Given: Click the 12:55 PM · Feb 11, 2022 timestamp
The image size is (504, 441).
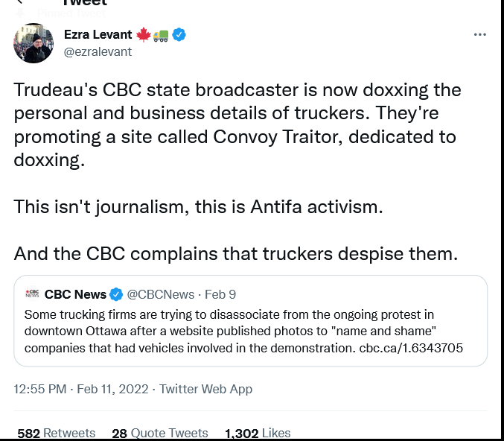Looking at the screenshot, I should tap(80, 389).
